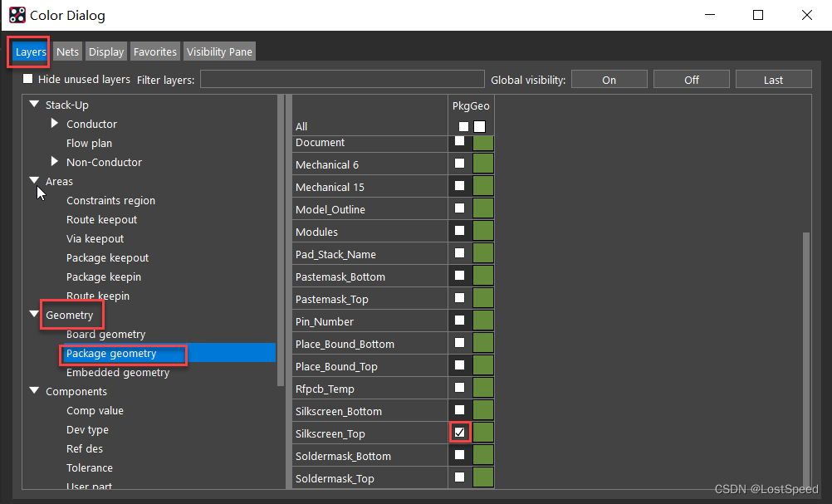Expand the Non-Conductor tree node
The width and height of the screenshot is (832, 504).
point(55,162)
